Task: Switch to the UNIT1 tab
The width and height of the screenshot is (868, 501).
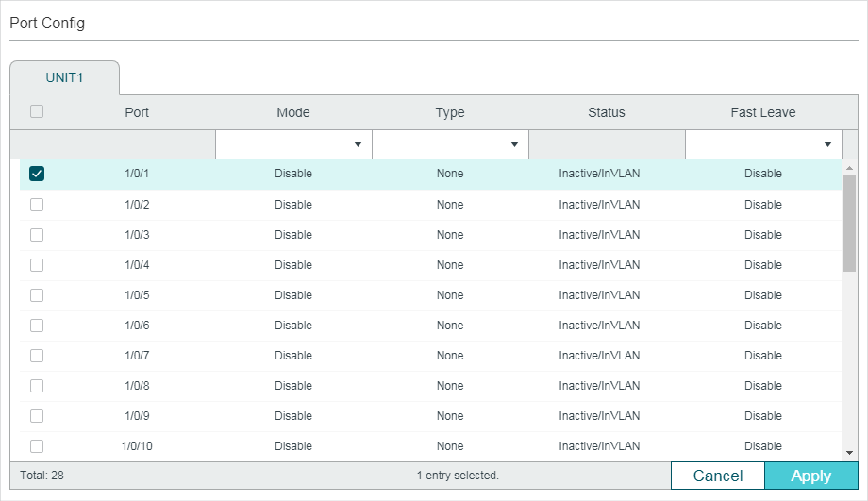Action: [x=64, y=77]
